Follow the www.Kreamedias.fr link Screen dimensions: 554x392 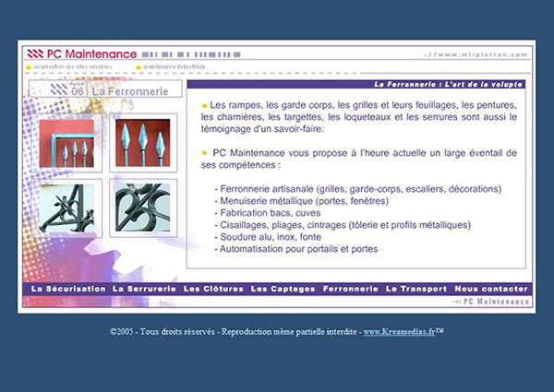[399, 332]
